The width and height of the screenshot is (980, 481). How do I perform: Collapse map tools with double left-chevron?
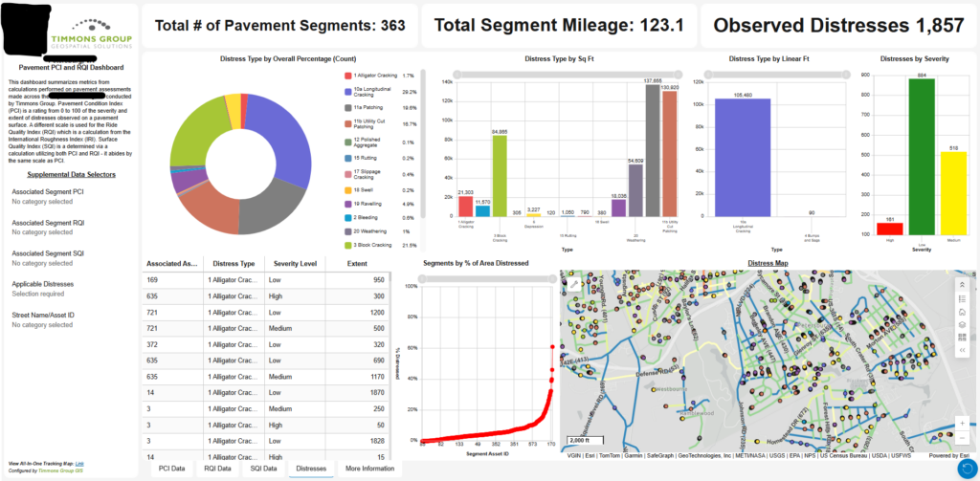point(963,350)
